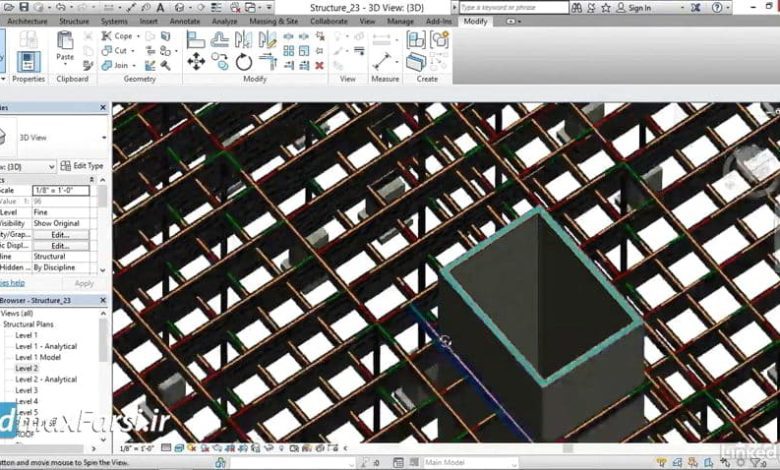
Task: Click the Save icon in quick access toolbar
Action: tap(24, 7)
